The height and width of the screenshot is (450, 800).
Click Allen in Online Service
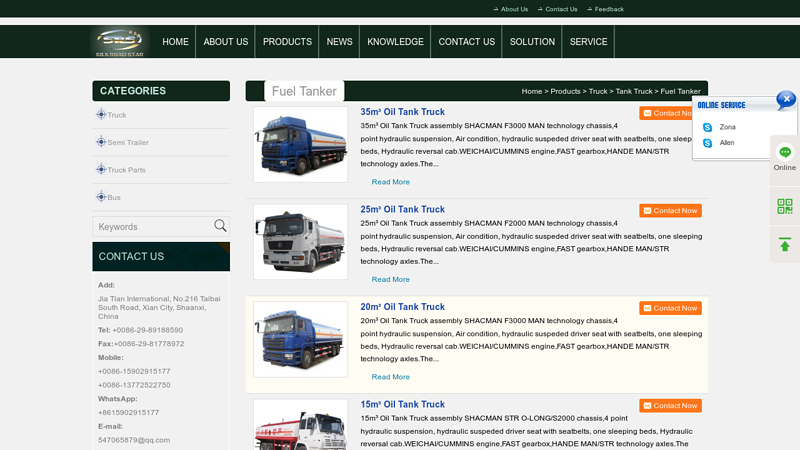point(727,143)
